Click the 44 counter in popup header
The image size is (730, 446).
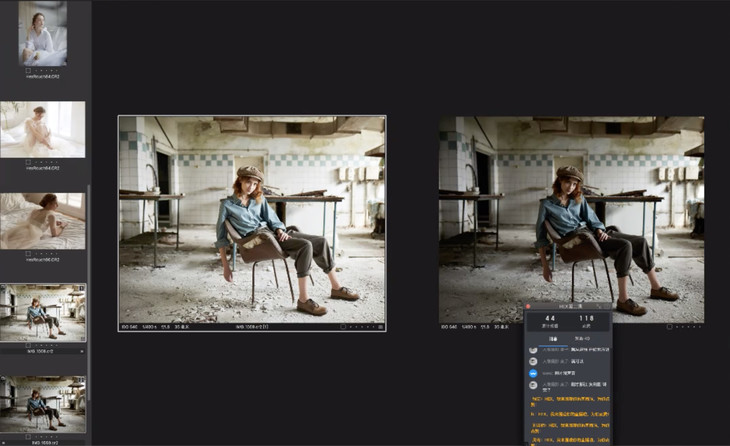pyautogui.click(x=549, y=320)
